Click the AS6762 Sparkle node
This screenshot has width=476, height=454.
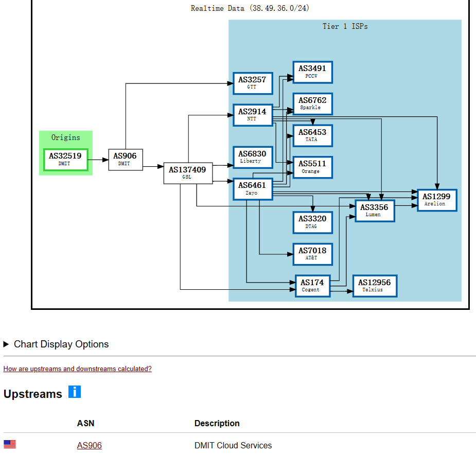click(x=313, y=104)
